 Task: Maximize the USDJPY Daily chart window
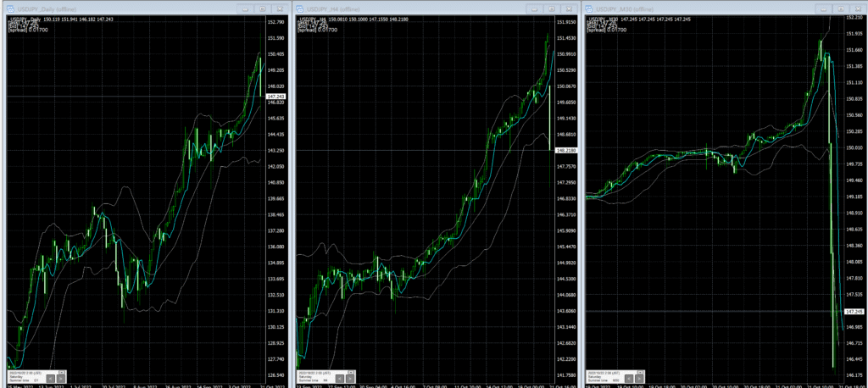pyautogui.click(x=263, y=8)
